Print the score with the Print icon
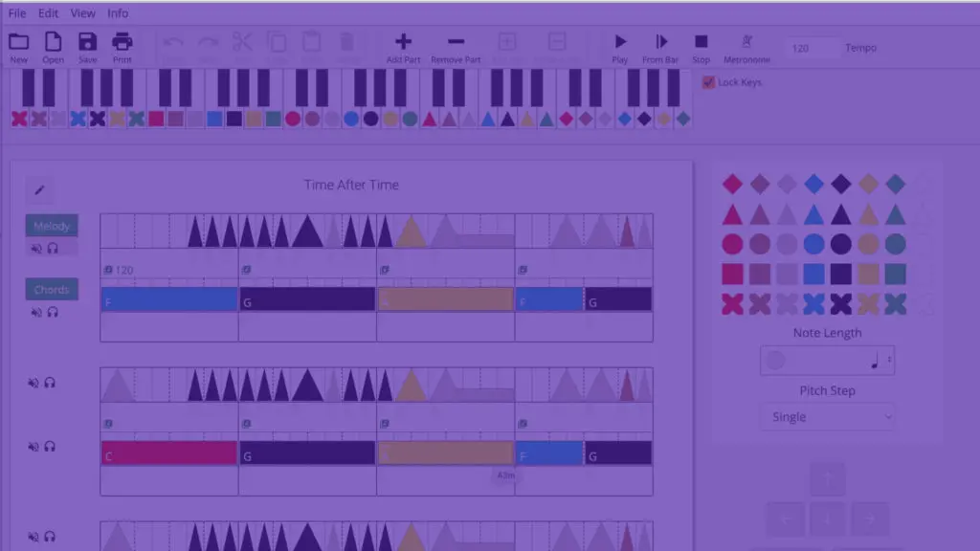Screen dimensions: 980x551 pos(122,42)
